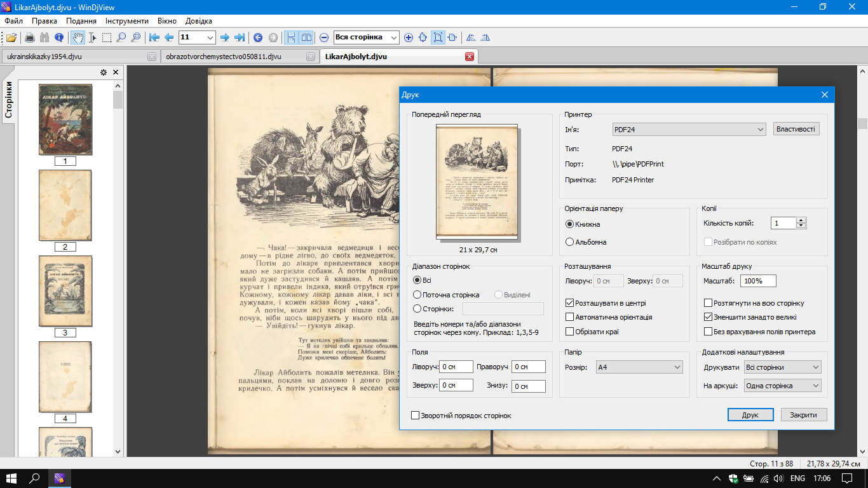Select the 'Всі' page range radio
The width and height of the screenshot is (868, 488).
pos(417,280)
